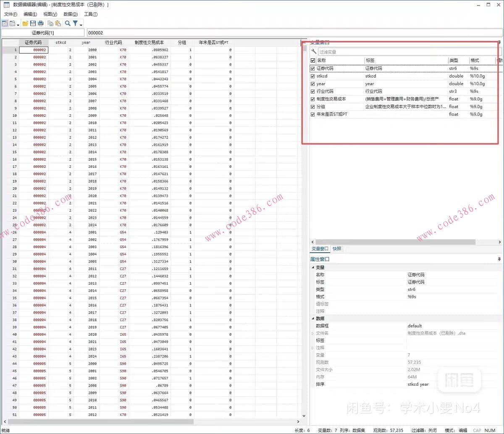The width and height of the screenshot is (504, 434).
Task: Click the Copy icon in toolbar
Action: pyautogui.click(x=50, y=24)
